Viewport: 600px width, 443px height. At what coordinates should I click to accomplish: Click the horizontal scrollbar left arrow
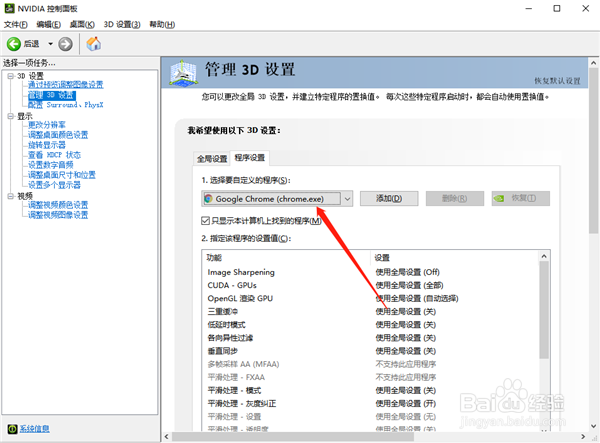(x=166, y=436)
